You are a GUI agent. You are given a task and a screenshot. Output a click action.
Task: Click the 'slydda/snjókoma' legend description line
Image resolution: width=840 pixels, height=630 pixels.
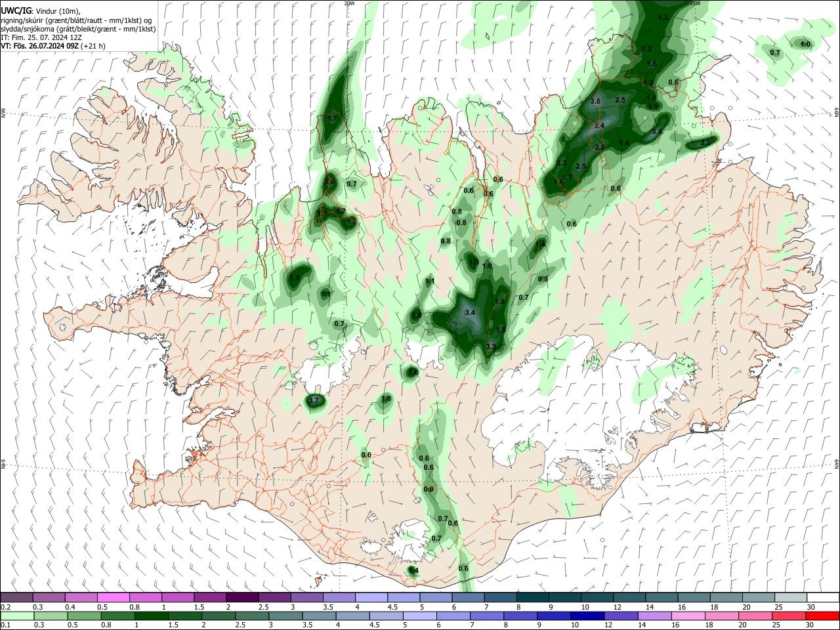(78, 29)
